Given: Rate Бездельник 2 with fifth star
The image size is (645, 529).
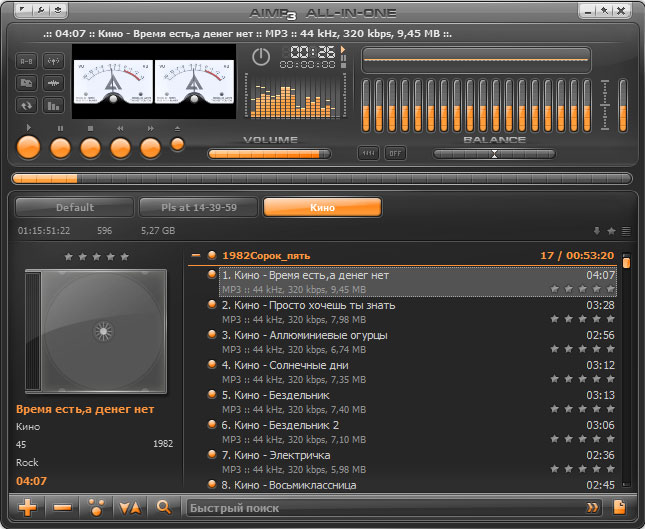Looking at the screenshot, I should (x=610, y=439).
